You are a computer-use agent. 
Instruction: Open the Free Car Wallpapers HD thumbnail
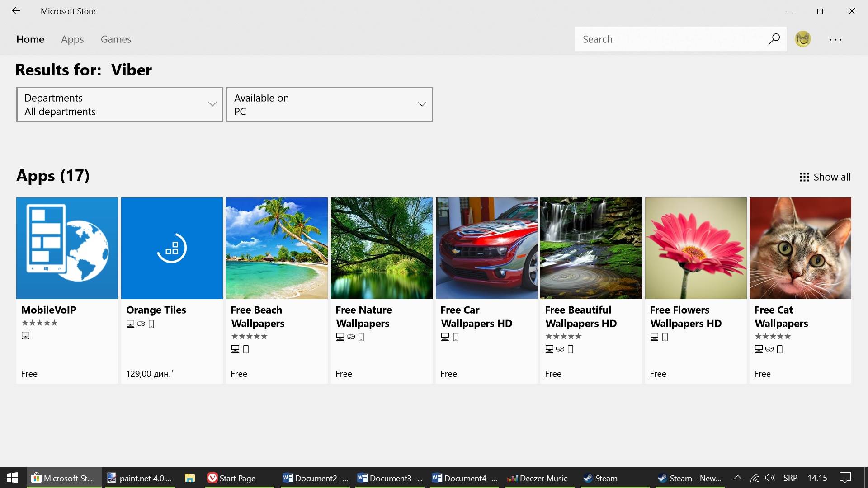(x=486, y=248)
